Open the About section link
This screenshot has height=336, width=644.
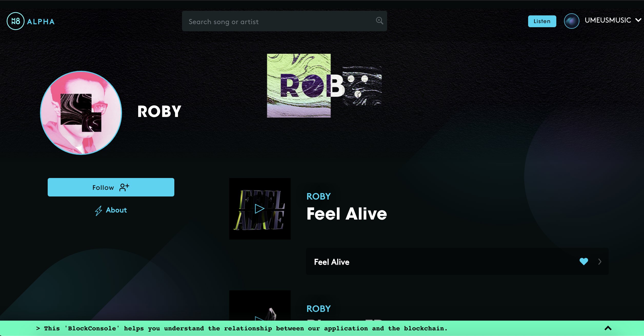(x=116, y=210)
